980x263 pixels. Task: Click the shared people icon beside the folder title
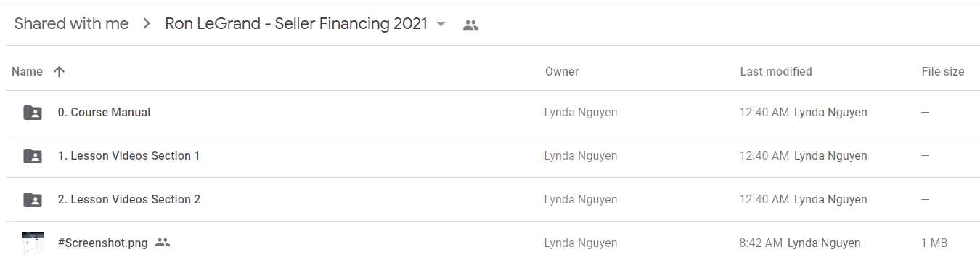[470, 25]
